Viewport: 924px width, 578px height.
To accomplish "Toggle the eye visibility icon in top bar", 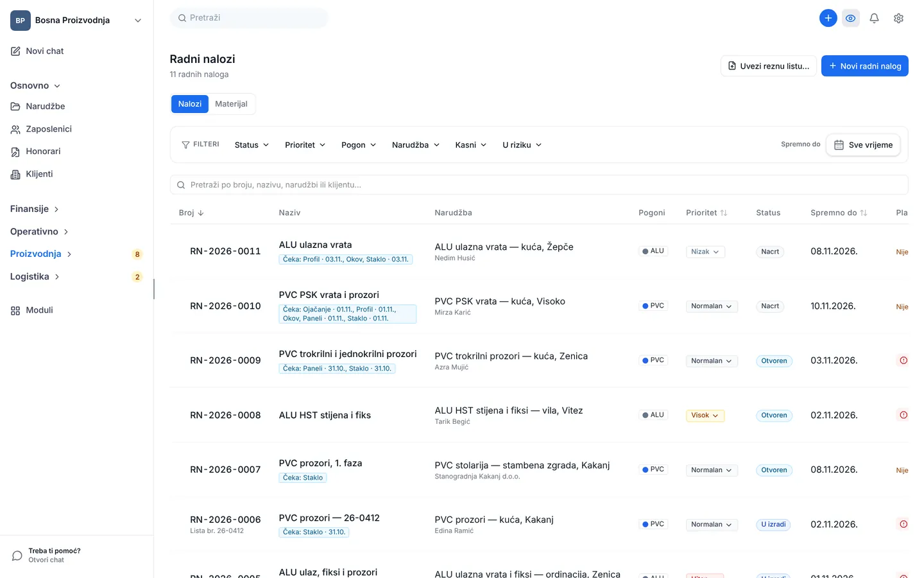I will click(851, 18).
